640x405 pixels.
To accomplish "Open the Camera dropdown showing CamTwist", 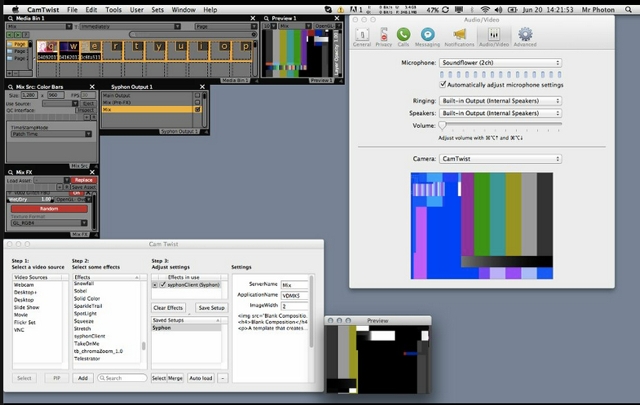I will [500, 159].
